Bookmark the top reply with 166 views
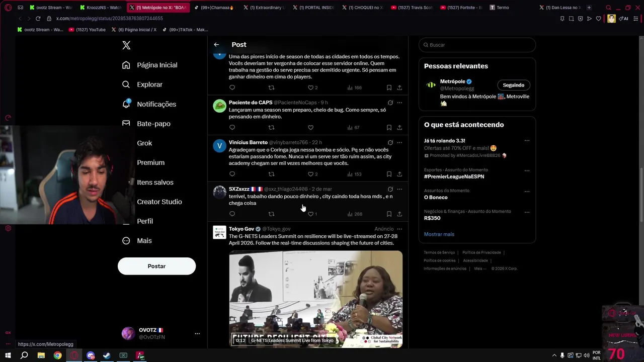644x362 pixels. point(389,87)
